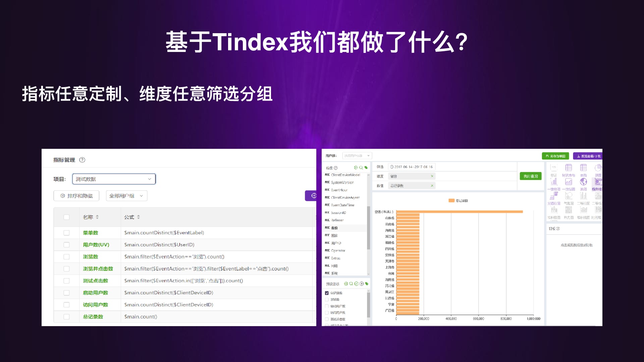Screen dimensions: 644x362
Task: Expand the 全部用户组 user group dropdown
Action: [x=126, y=195]
